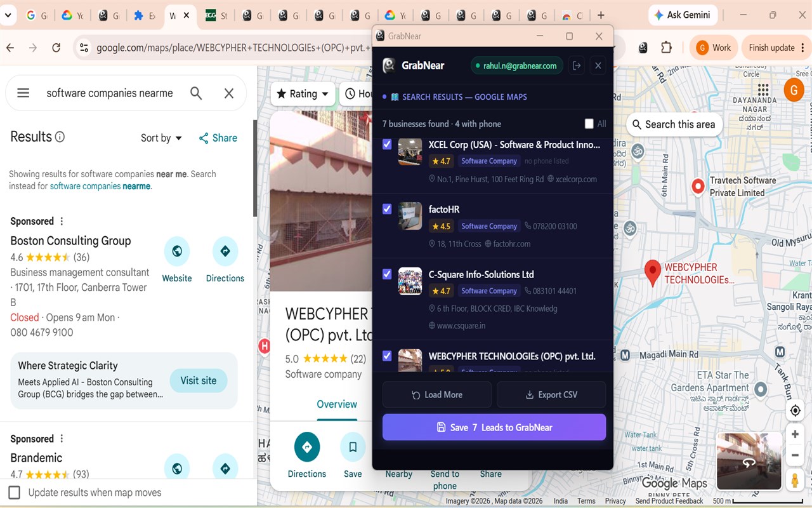This screenshot has height=508, width=812.
Task: Uncheck the XCEL Corp (USA) lead
Action: pos(387,145)
